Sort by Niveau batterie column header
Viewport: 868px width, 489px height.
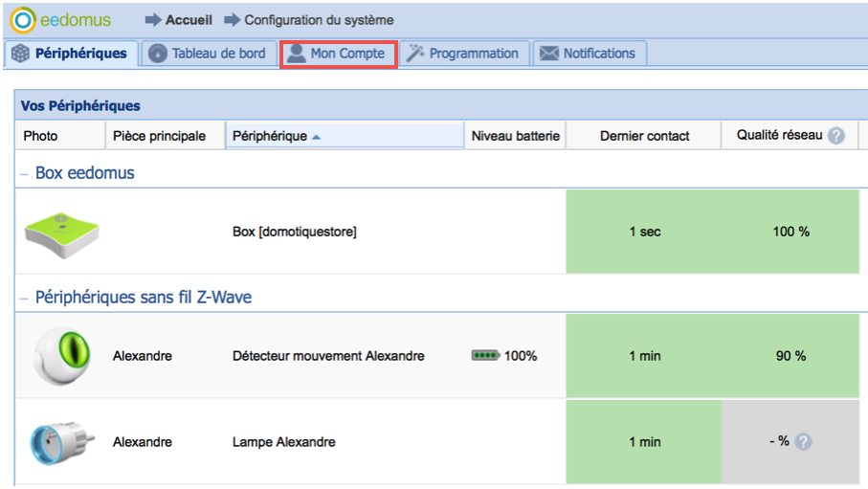tap(515, 136)
